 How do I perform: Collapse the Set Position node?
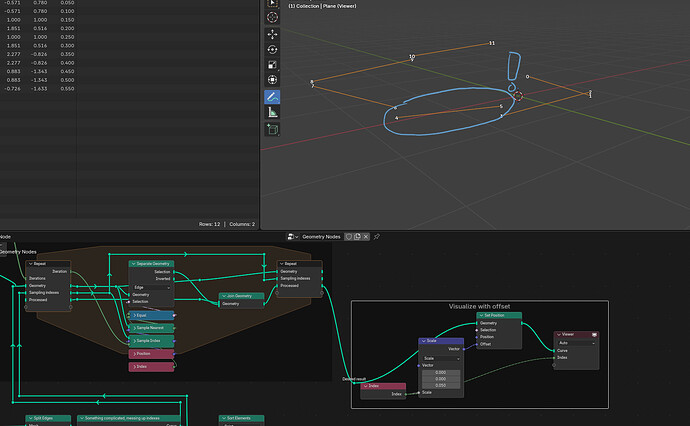481,315
